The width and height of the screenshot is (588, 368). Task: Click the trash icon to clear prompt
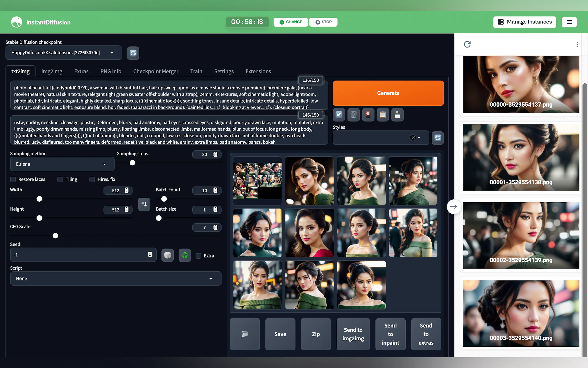tap(353, 115)
